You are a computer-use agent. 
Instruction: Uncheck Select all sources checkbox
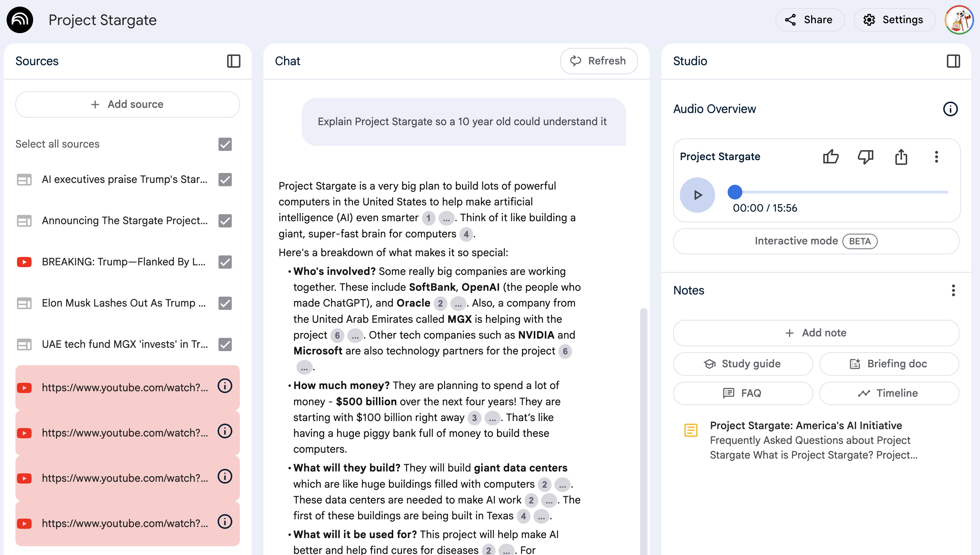(225, 144)
